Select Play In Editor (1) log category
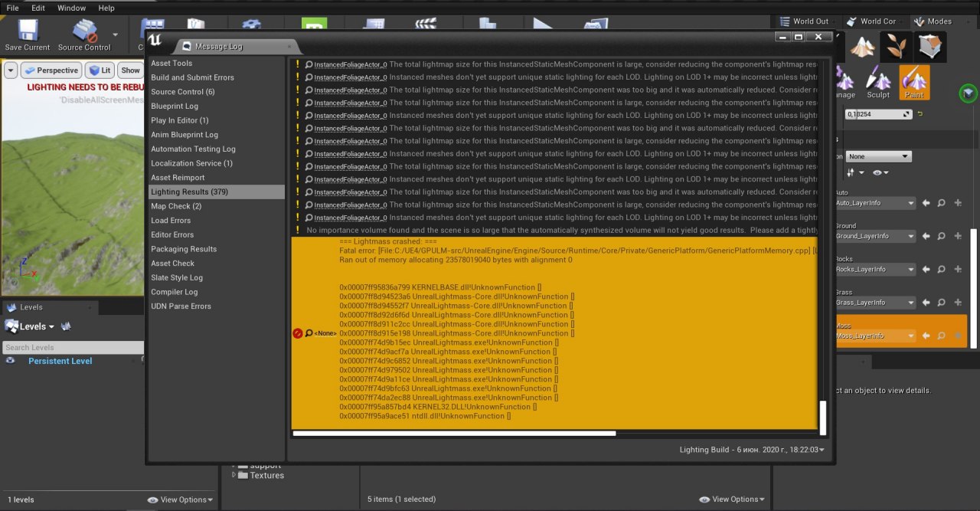The height and width of the screenshot is (511, 980). [216, 120]
